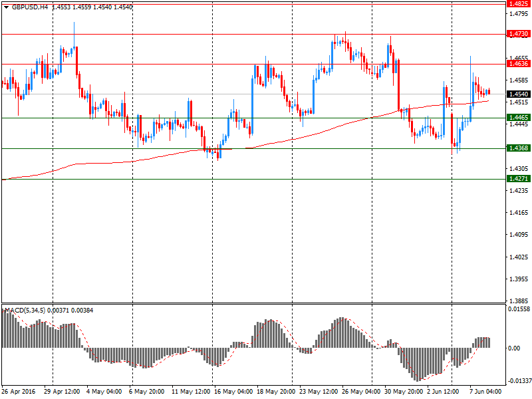Select the 1.3955 price scale value
Screen dimensions: 532x399
pos(519,279)
